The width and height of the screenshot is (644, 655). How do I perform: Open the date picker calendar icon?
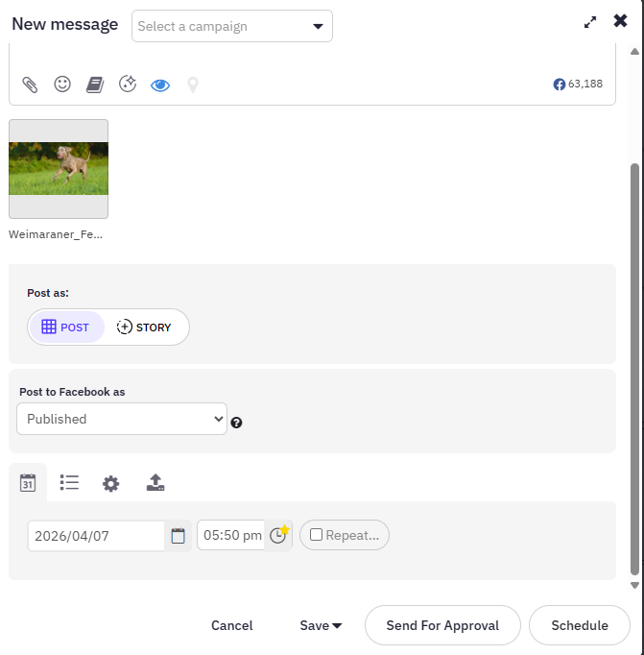point(178,536)
